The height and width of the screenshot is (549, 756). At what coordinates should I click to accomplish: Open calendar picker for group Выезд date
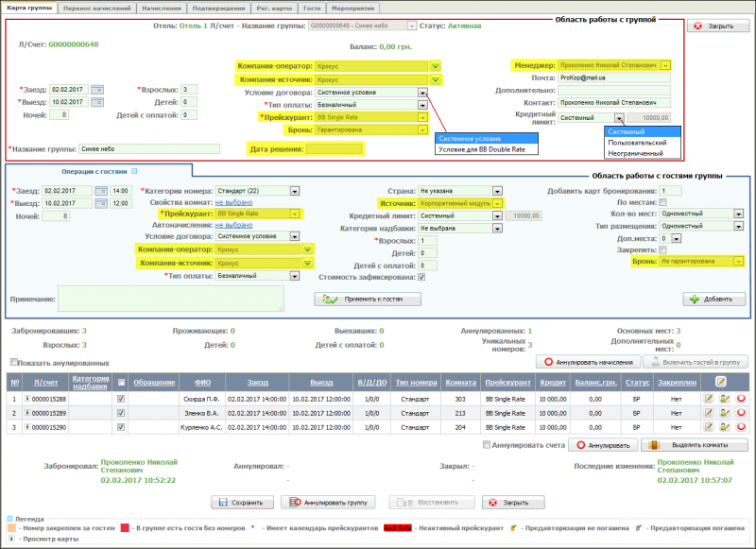(97, 102)
